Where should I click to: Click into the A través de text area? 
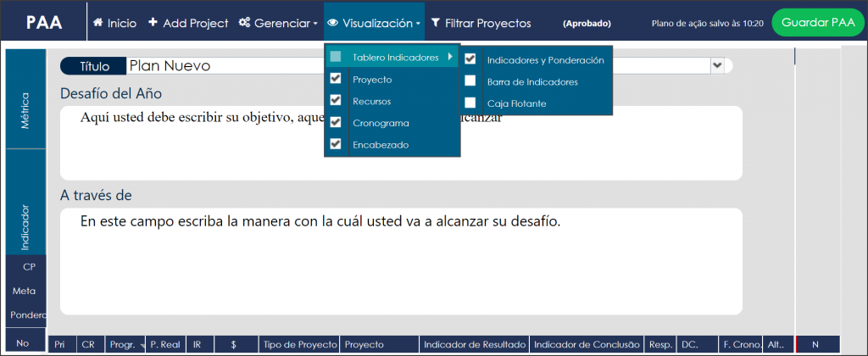coord(401,261)
